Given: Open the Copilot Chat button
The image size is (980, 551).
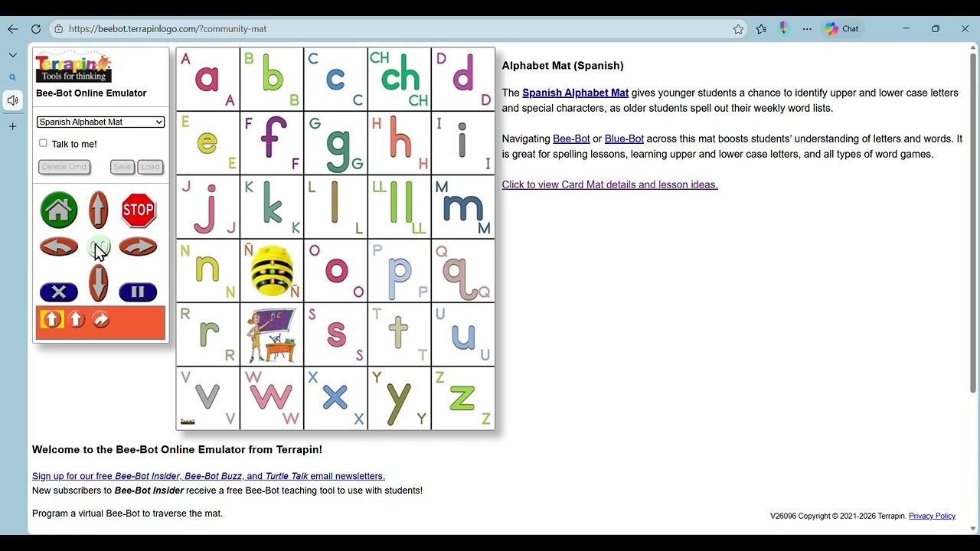Looking at the screenshot, I should point(843,29).
